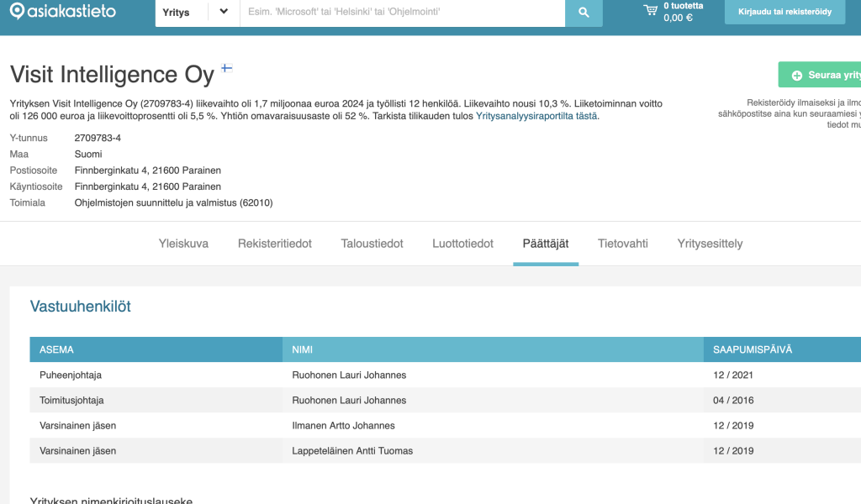
Task: Click the name Lappeteläinen Antti Tuomas
Action: point(352,451)
